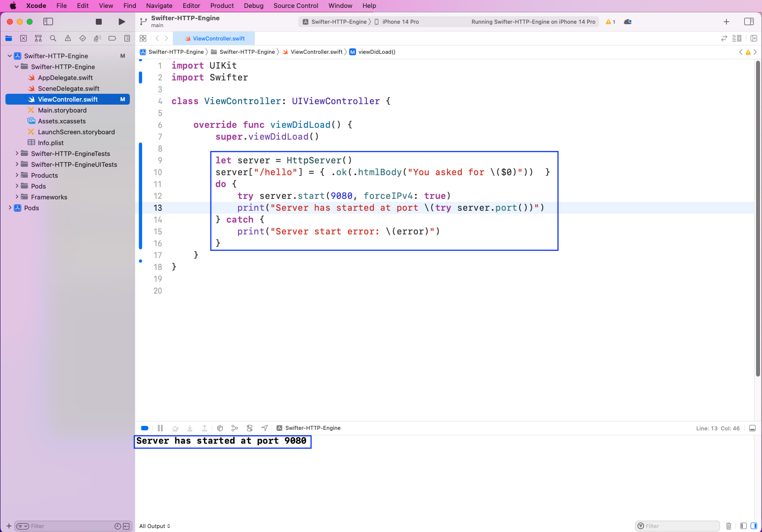Click Step Out in debug bar
The image size is (762, 532).
point(204,428)
